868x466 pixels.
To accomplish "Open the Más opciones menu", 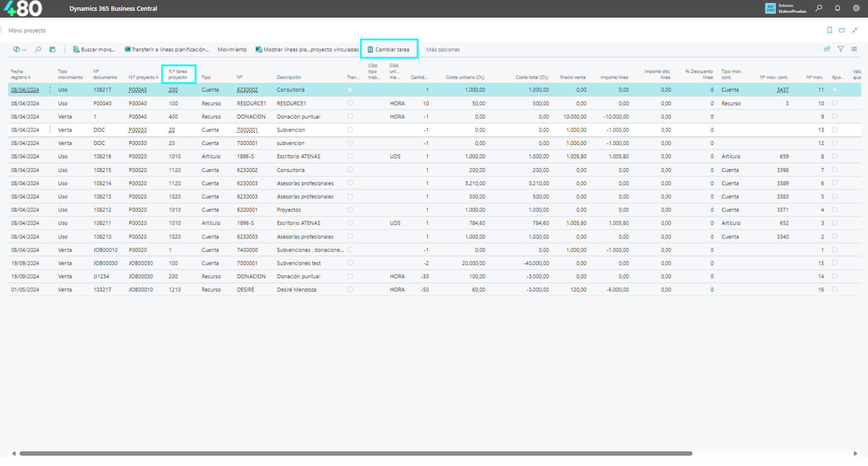I will point(443,50).
